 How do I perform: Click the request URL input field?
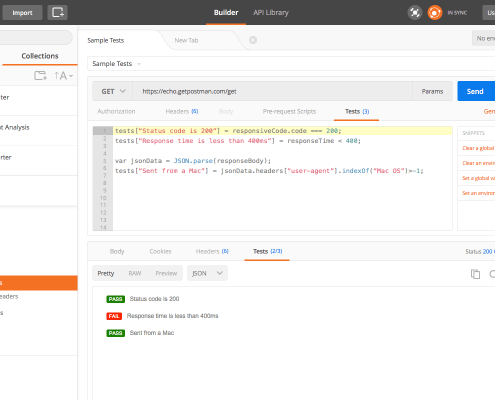tap(272, 91)
